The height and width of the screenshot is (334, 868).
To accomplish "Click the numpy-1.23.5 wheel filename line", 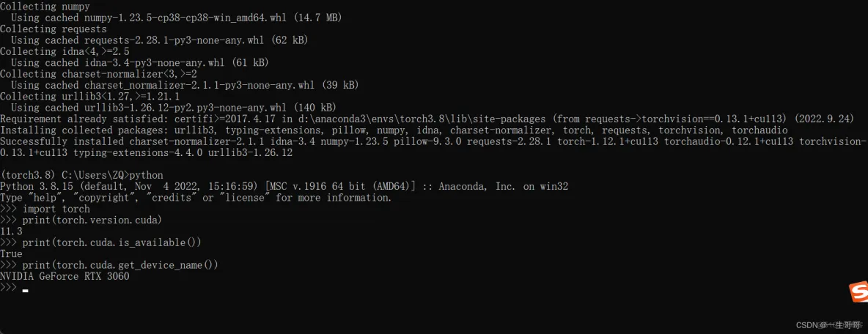I will click(x=176, y=18).
